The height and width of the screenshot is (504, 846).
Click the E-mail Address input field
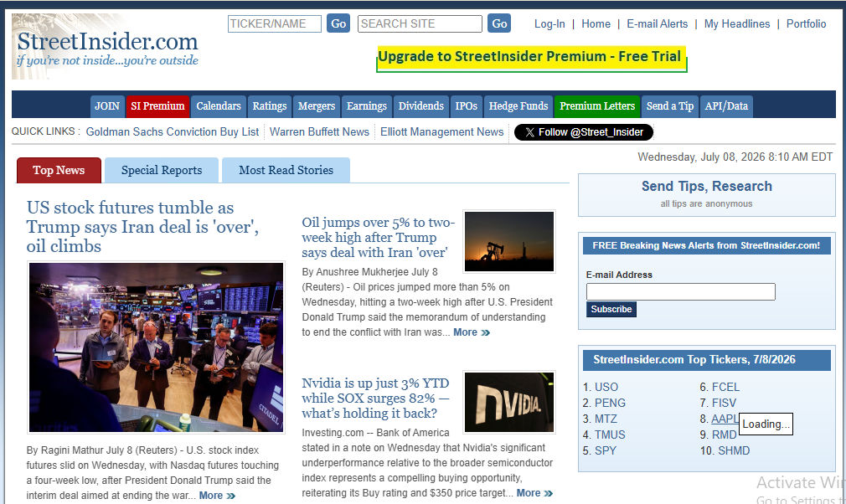(681, 291)
